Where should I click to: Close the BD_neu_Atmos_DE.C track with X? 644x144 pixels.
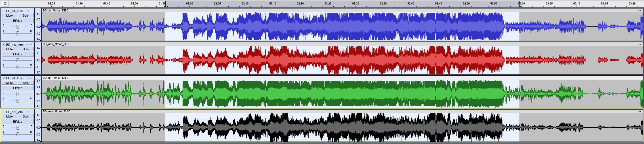(4, 45)
